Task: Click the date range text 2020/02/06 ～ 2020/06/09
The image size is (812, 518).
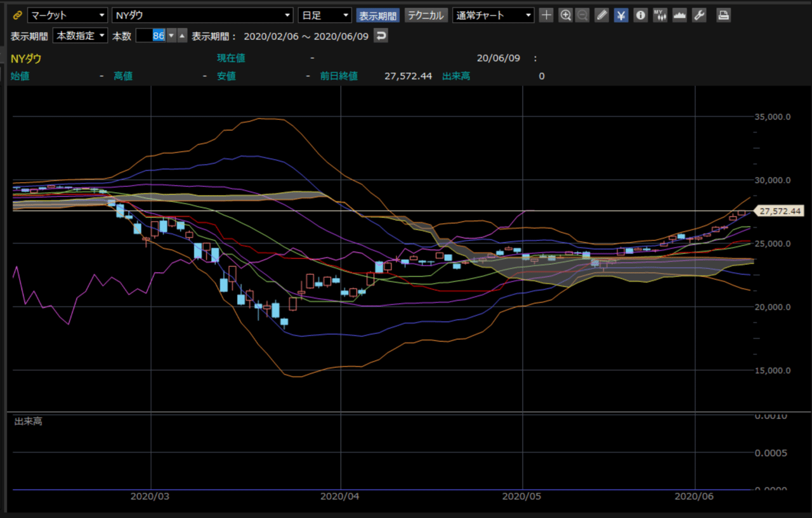Action: pyautogui.click(x=306, y=36)
